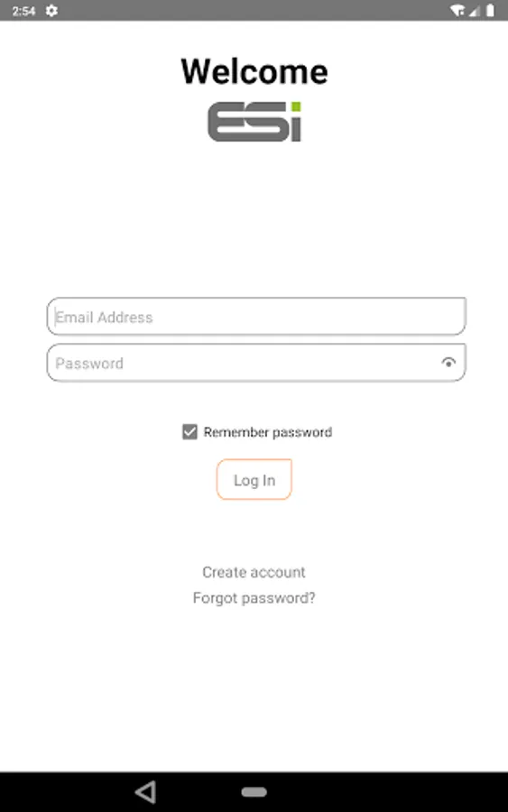508x812 pixels.
Task: Go back with the triangle navigation button
Action: pyautogui.click(x=145, y=792)
